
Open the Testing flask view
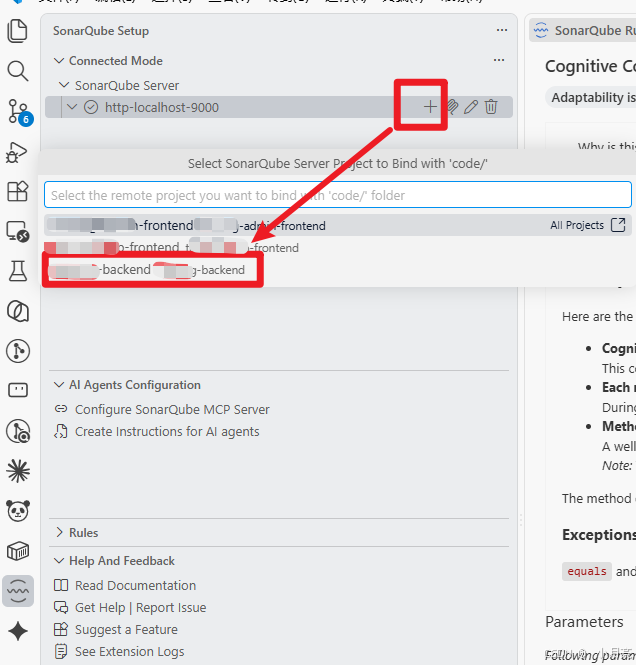(17, 271)
